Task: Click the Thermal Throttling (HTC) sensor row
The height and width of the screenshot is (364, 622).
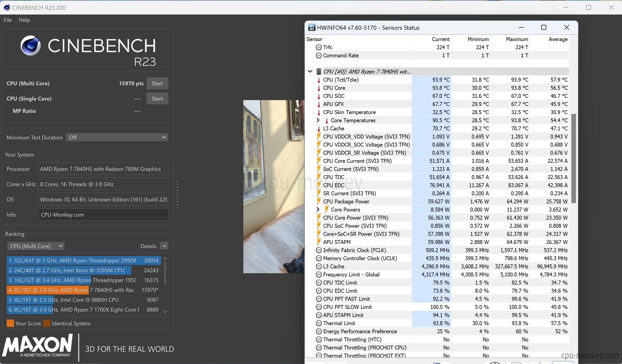Action: (437, 340)
